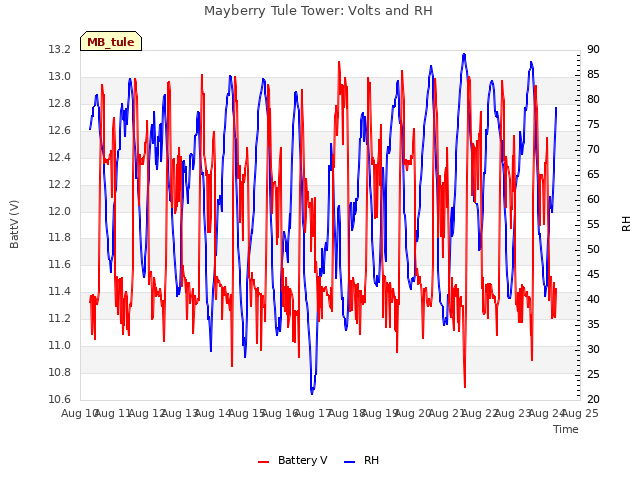
Task: Click the 12.2 left axis value
Action: click(x=59, y=184)
